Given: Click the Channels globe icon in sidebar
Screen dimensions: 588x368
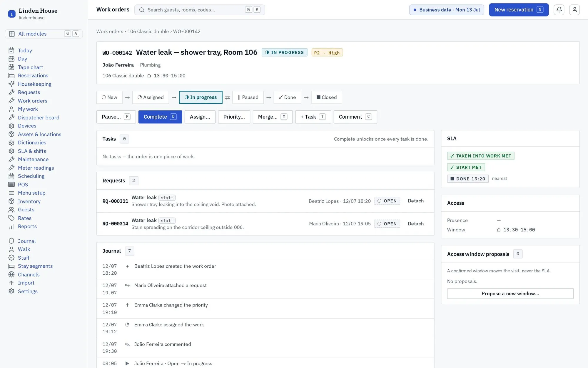Looking at the screenshot, I should click(x=11, y=274).
